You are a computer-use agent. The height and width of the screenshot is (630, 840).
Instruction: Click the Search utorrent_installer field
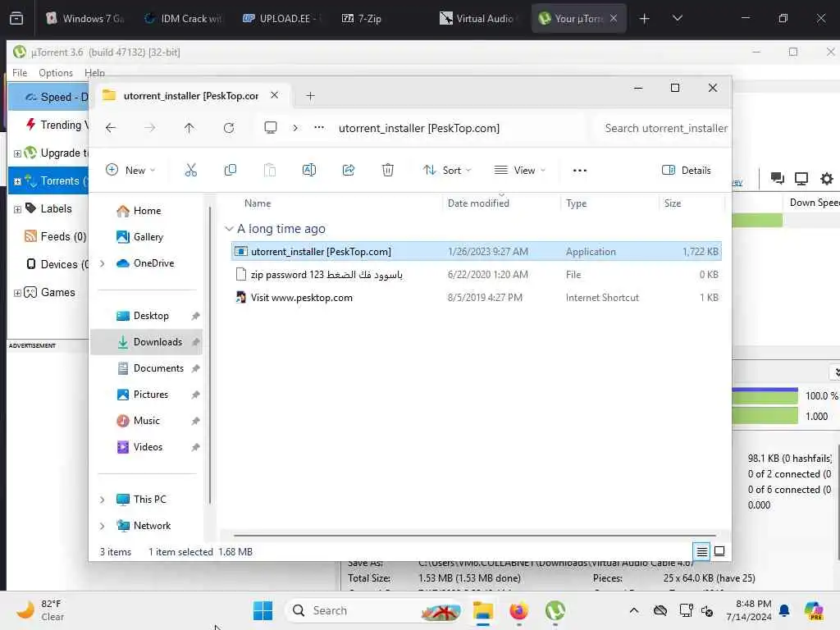click(666, 128)
